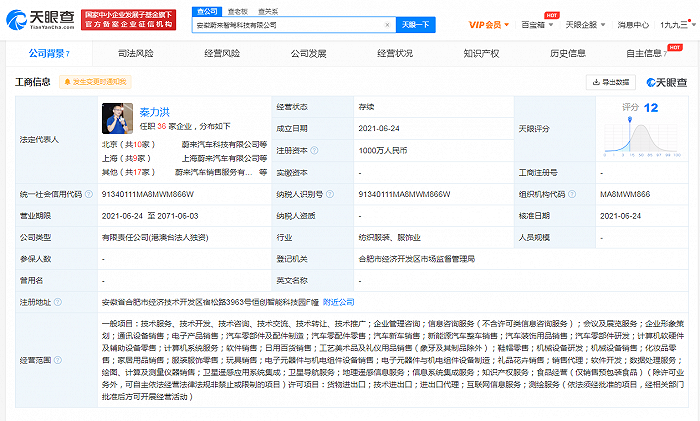Click the 天眼一下 search button

(416, 25)
